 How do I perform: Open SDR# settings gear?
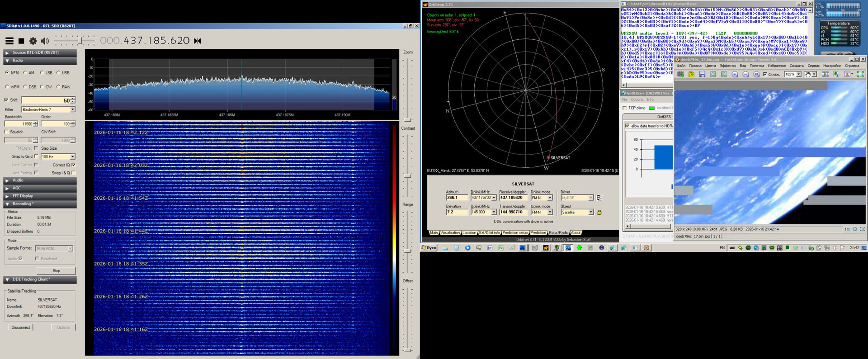[x=33, y=41]
